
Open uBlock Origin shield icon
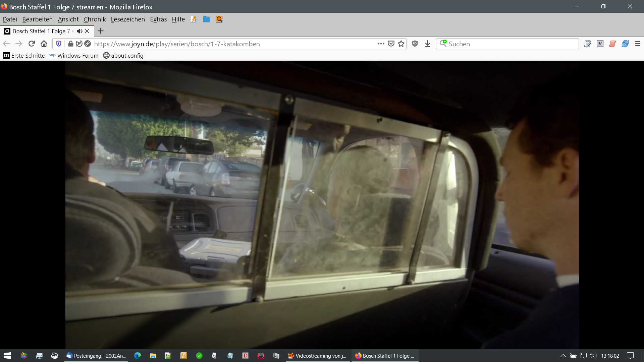click(415, 44)
